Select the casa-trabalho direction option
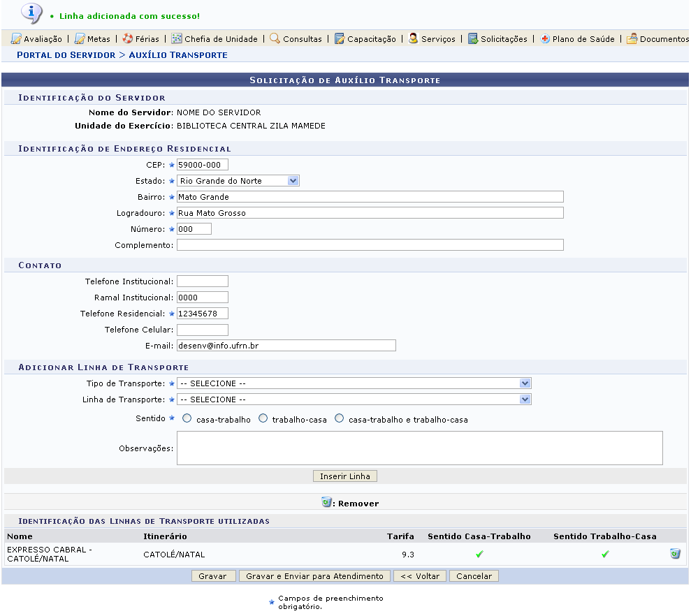The height and width of the screenshot is (616, 691). point(187,419)
